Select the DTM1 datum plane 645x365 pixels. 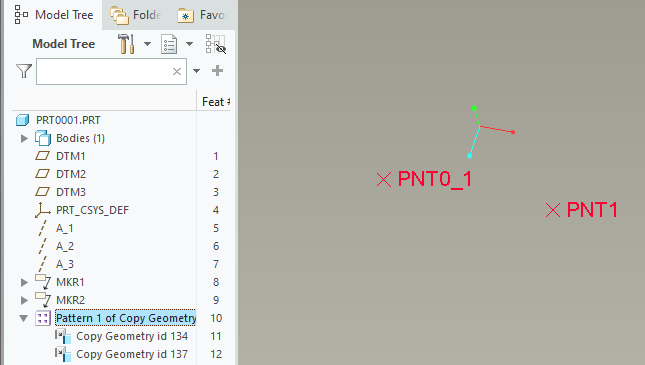tap(71, 156)
